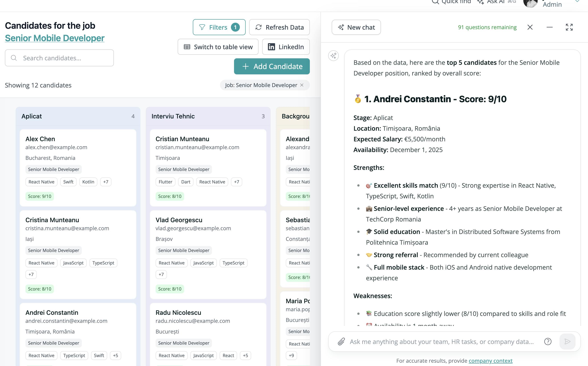
Task: Expand the +7 hidden skills on Alex Chen's card
Action: click(x=106, y=181)
